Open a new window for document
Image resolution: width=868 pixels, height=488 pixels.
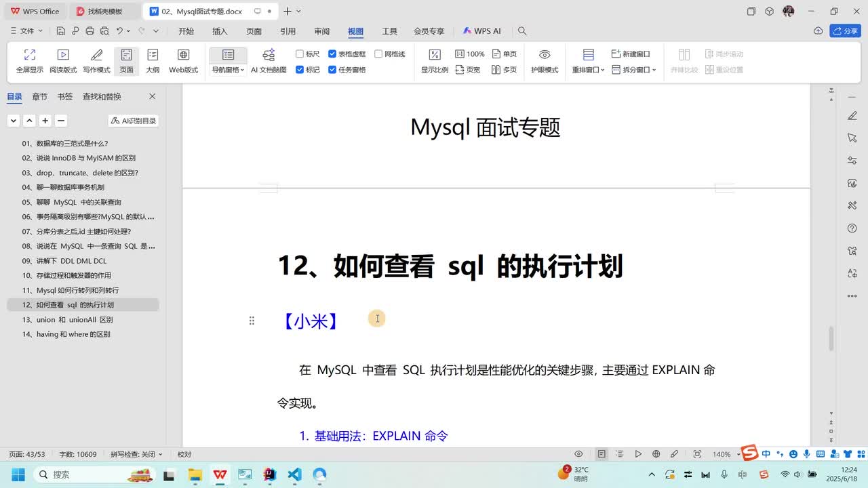pyautogui.click(x=631, y=54)
